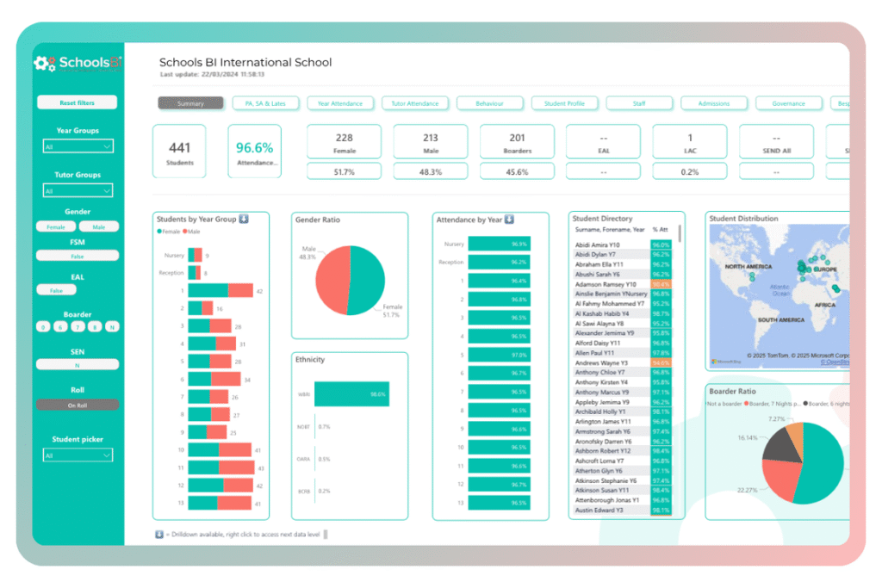
Task: Toggle the Male gender filter
Action: coord(99,227)
